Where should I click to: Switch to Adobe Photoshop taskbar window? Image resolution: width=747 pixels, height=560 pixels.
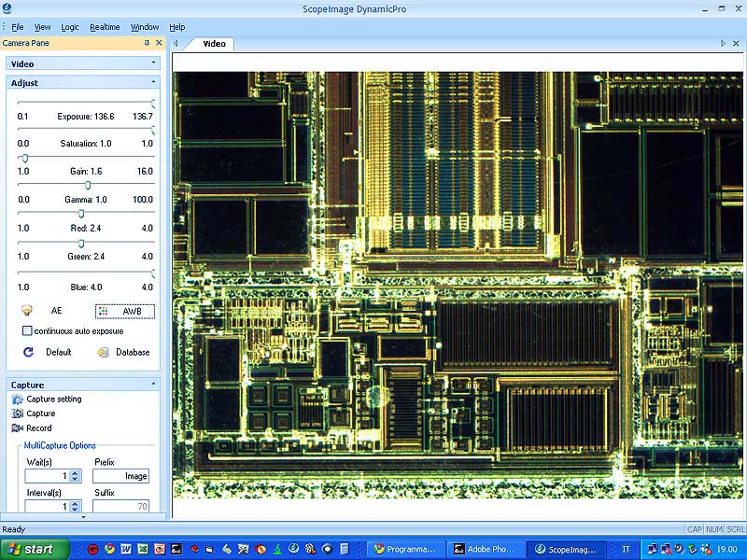(486, 549)
